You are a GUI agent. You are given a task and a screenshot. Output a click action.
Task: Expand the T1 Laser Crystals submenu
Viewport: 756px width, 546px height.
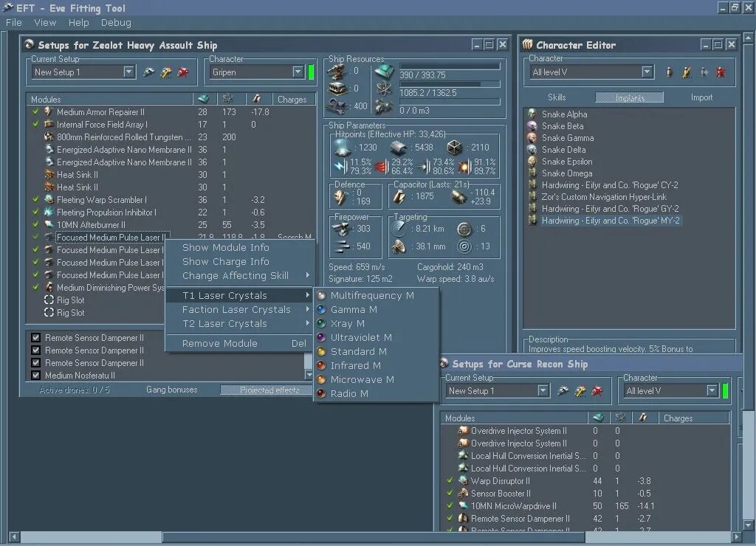pyautogui.click(x=240, y=295)
